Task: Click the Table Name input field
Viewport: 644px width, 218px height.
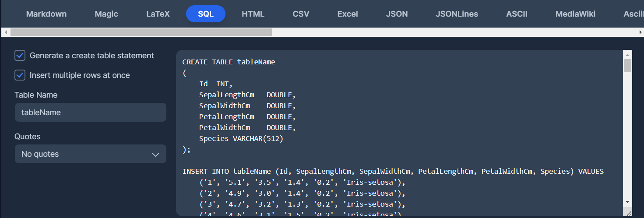Action: 90,113
